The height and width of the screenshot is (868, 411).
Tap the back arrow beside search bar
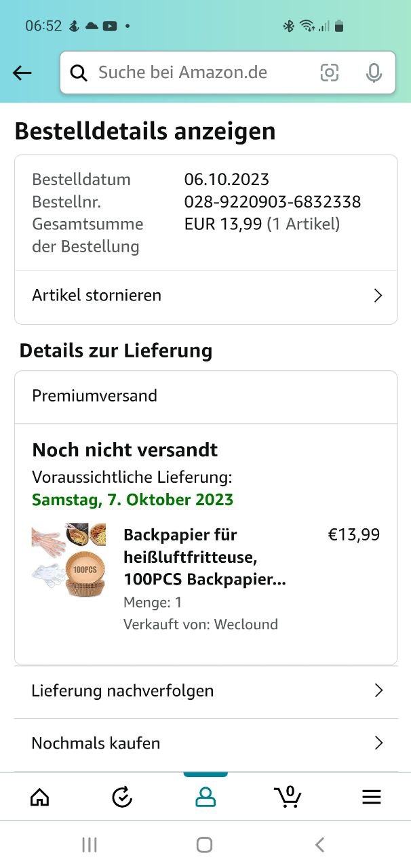coord(22,73)
